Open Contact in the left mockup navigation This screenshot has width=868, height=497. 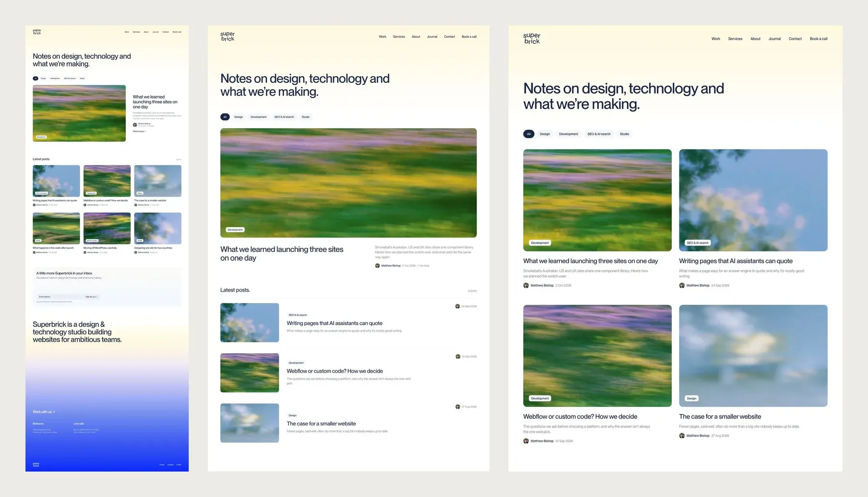(x=165, y=32)
